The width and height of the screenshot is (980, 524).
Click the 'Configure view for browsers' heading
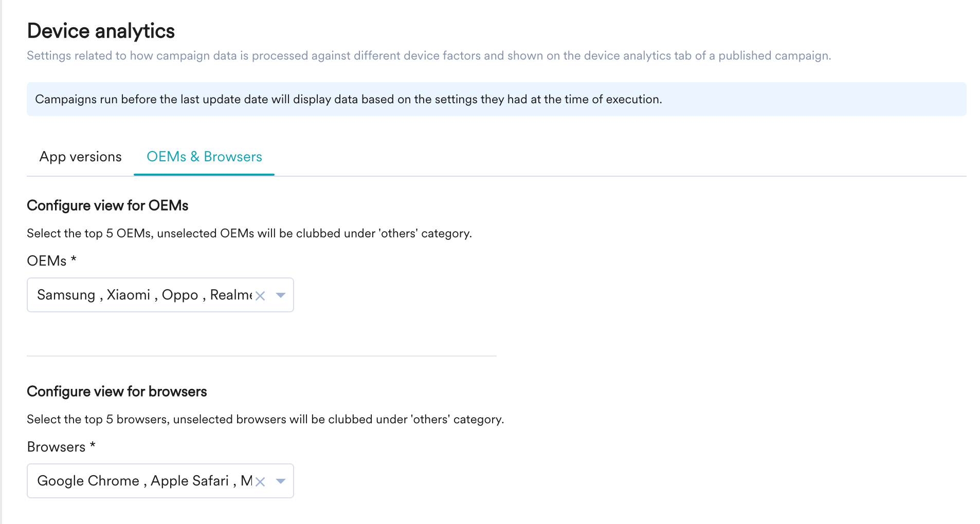[x=117, y=391]
